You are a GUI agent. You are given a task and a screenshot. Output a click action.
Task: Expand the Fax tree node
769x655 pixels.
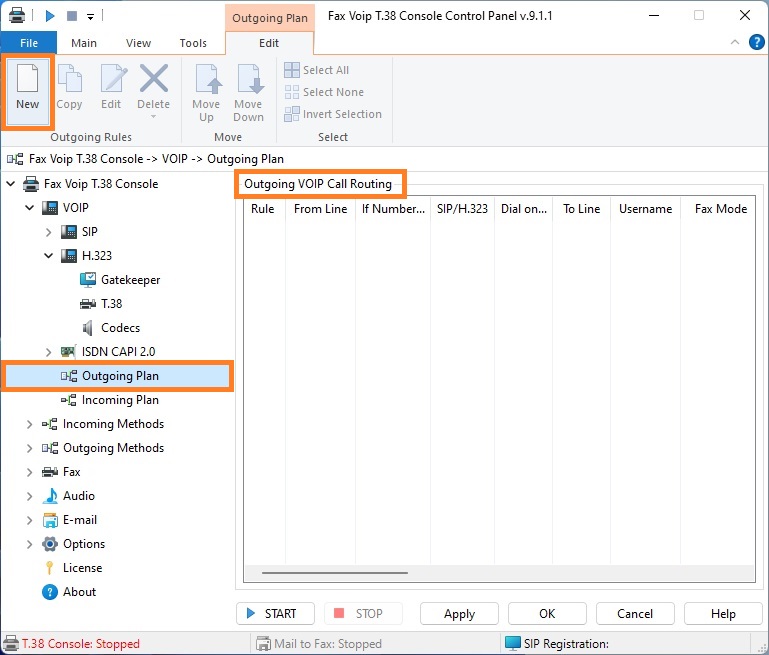[x=29, y=472]
